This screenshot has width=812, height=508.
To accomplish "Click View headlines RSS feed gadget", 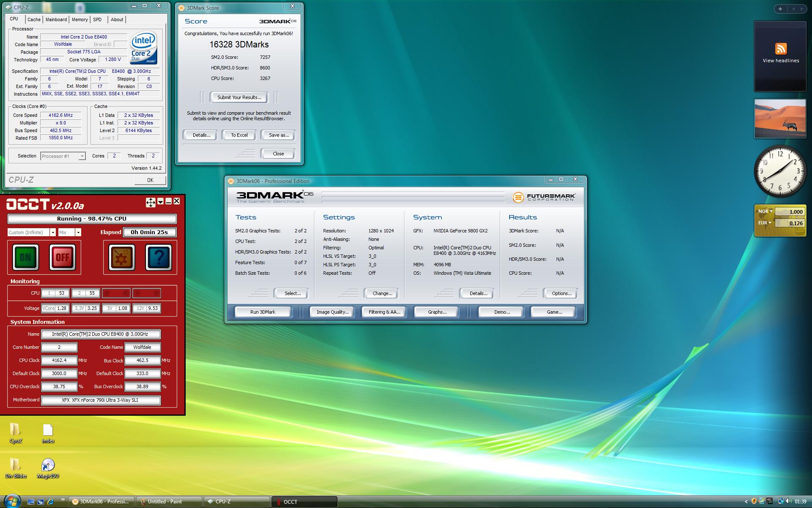I will tap(780, 54).
